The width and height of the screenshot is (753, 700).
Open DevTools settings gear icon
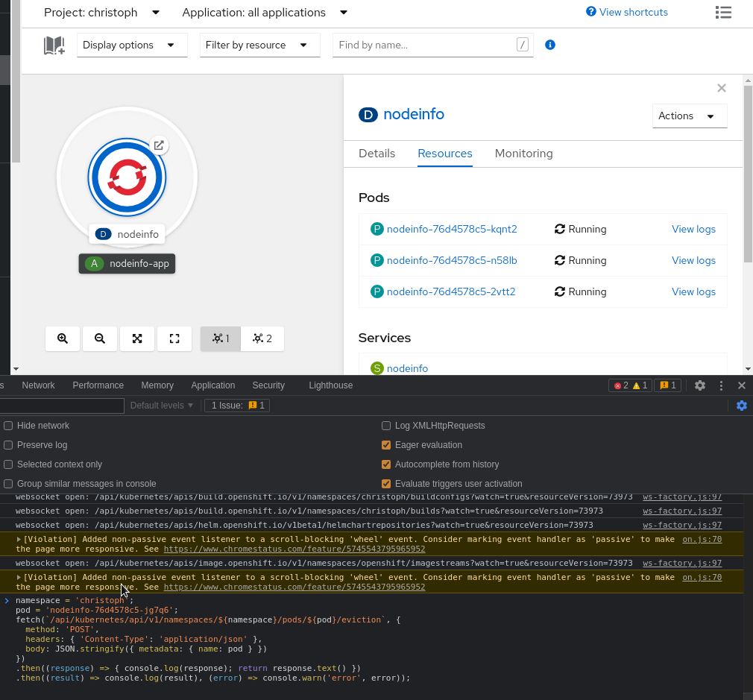[699, 385]
